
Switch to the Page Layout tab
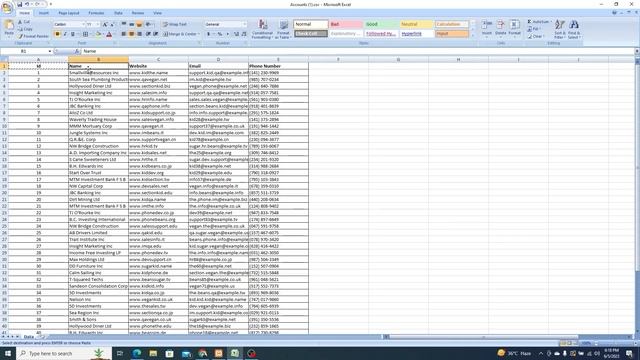pos(69,13)
